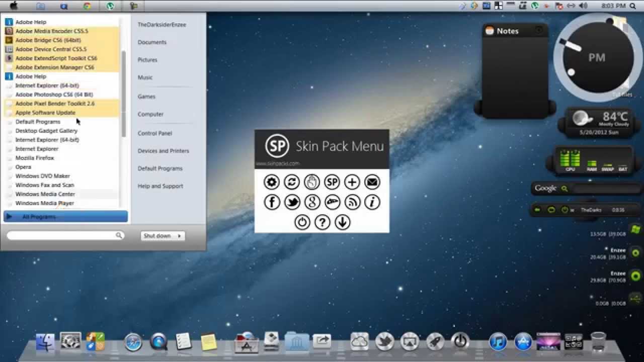Click the green magnifier in Google gadget
Screen dimensions: 644x362
pos(565,189)
